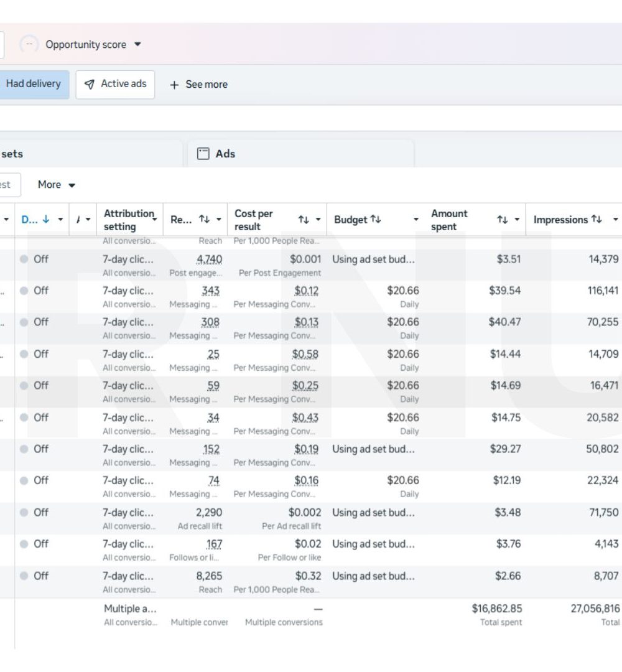Click the $0.25 cost per result value
Image resolution: width=622 pixels, height=672 pixels.
click(x=305, y=386)
